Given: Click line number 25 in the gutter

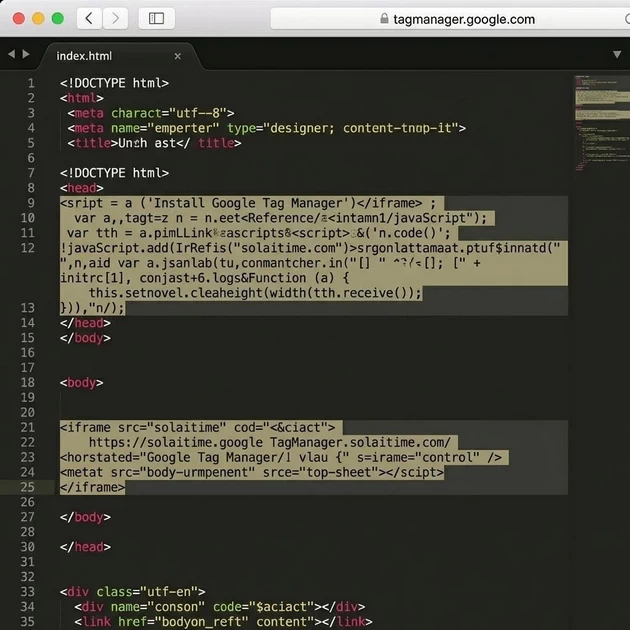Looking at the screenshot, I should tap(27, 487).
